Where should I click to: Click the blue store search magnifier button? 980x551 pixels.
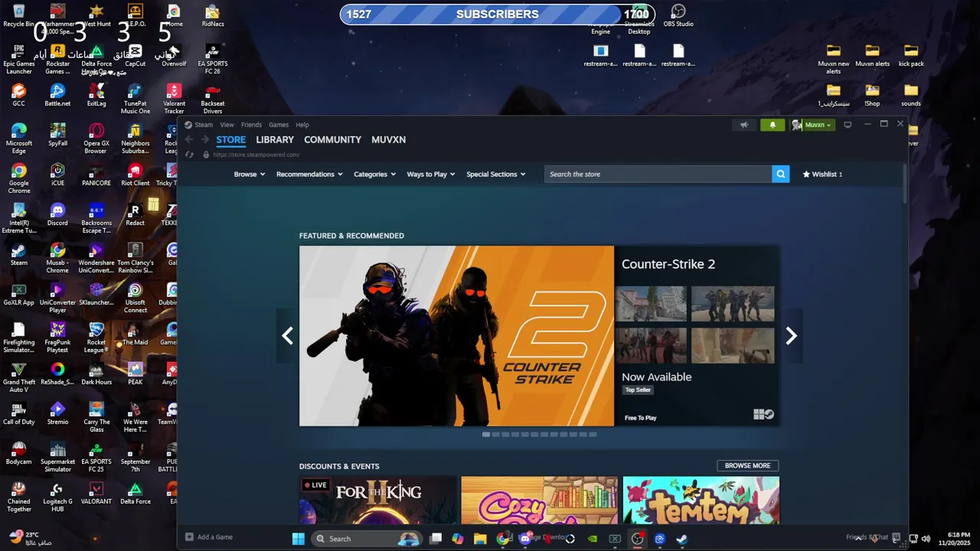pos(780,174)
